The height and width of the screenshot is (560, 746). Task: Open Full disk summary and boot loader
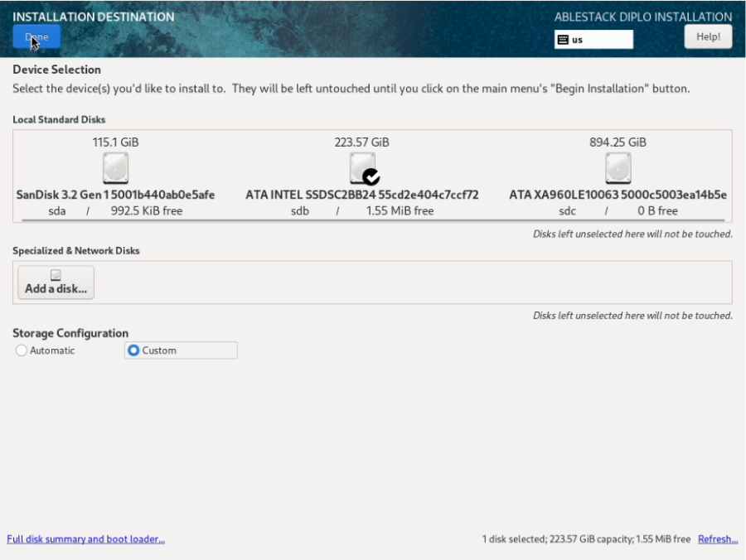point(85,538)
